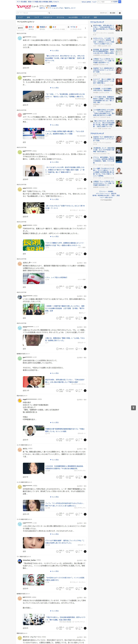Expand もっと見る on mis user's comment
Image resolution: width=138 pixels, height=644 pixels.
(x=54, y=199)
